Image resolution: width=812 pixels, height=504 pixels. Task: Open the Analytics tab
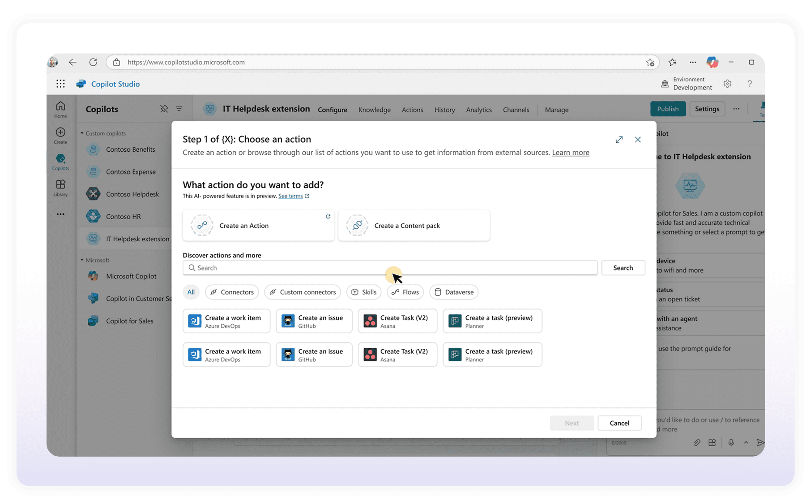point(478,110)
